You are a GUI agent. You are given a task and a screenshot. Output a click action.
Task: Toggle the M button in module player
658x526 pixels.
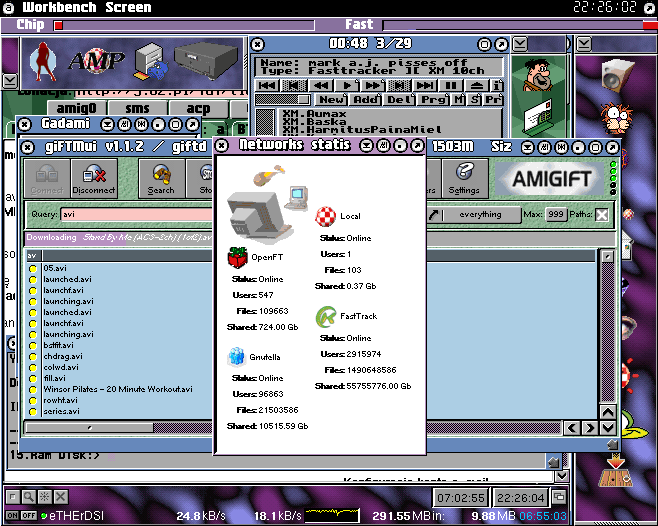[459, 99]
